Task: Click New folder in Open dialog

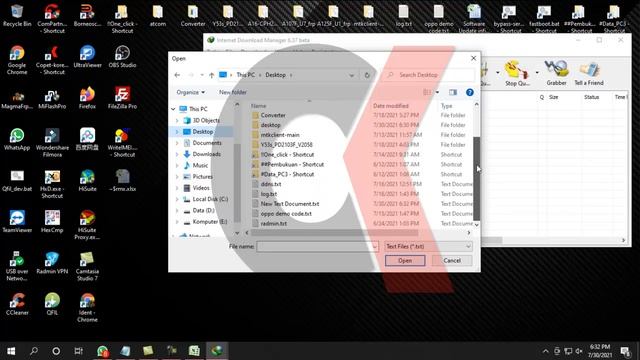Action: (x=233, y=92)
